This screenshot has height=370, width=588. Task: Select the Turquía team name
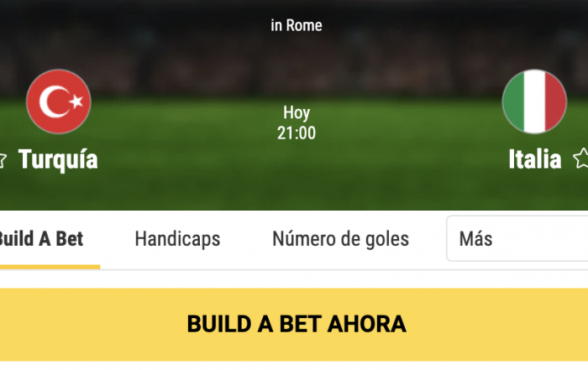click(x=58, y=159)
